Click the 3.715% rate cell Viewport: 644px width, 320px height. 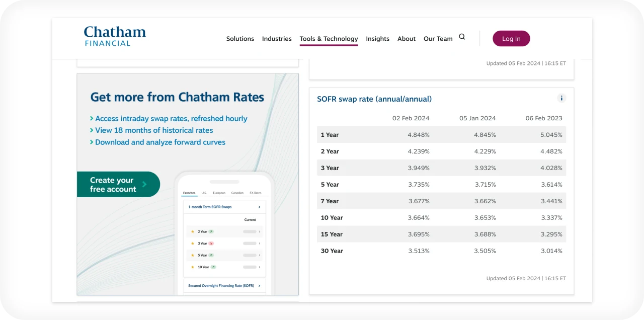[485, 185]
